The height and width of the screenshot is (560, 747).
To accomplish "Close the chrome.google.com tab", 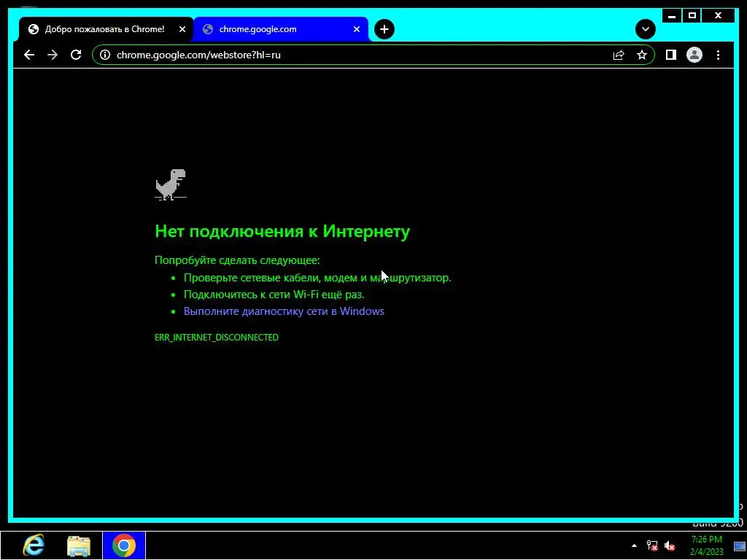I will pos(356,29).
